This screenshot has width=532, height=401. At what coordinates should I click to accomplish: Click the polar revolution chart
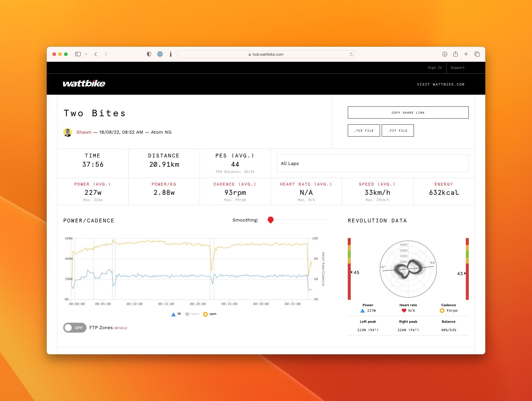(x=408, y=269)
